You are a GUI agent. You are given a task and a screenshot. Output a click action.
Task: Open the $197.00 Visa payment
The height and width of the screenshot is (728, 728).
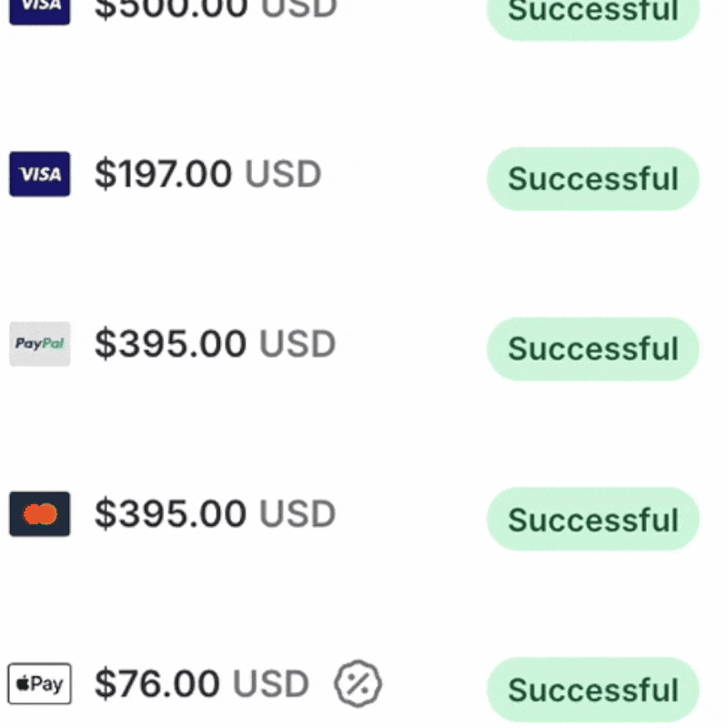[x=163, y=174]
